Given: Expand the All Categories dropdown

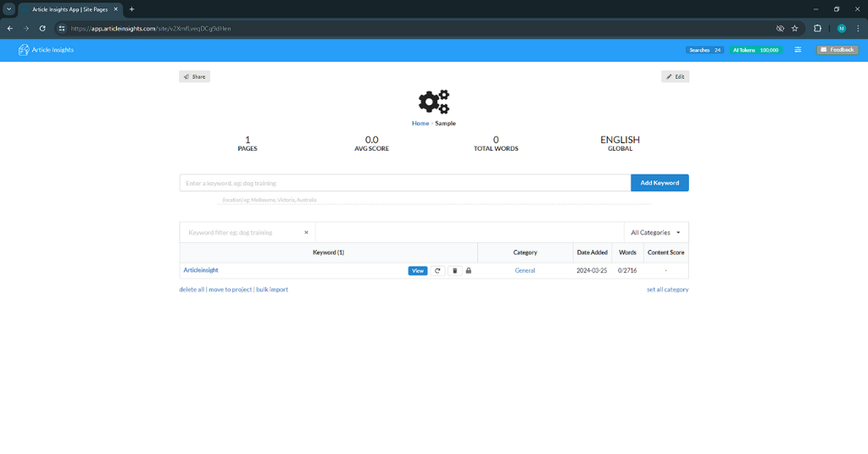Looking at the screenshot, I should 656,232.
